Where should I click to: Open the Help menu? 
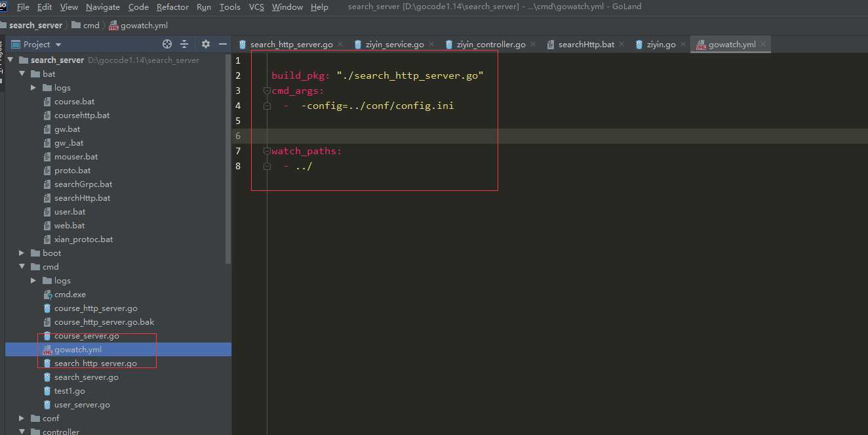coord(319,7)
